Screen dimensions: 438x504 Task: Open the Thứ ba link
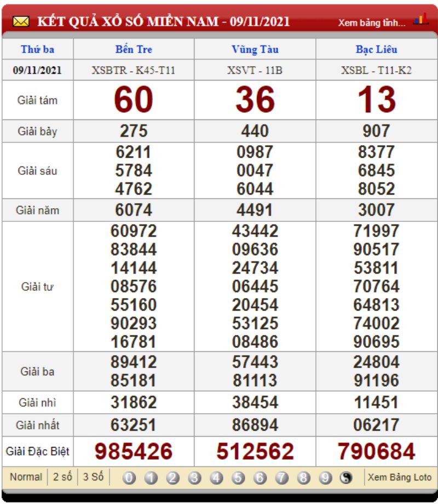coord(38,49)
